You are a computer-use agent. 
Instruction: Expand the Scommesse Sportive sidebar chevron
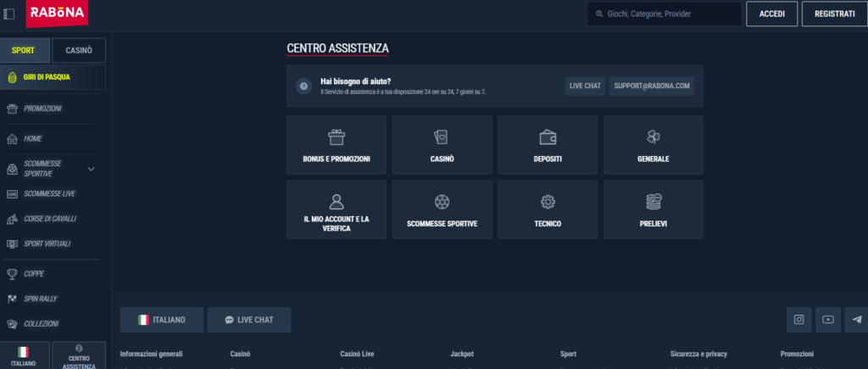(x=92, y=169)
